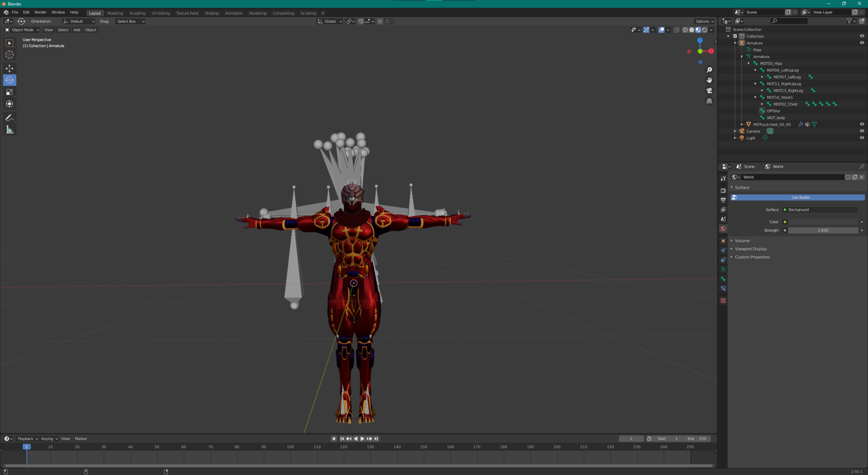This screenshot has width=868, height=475.
Task: Collapse the MOT06_LeftUpLeg bone
Action: coord(755,70)
